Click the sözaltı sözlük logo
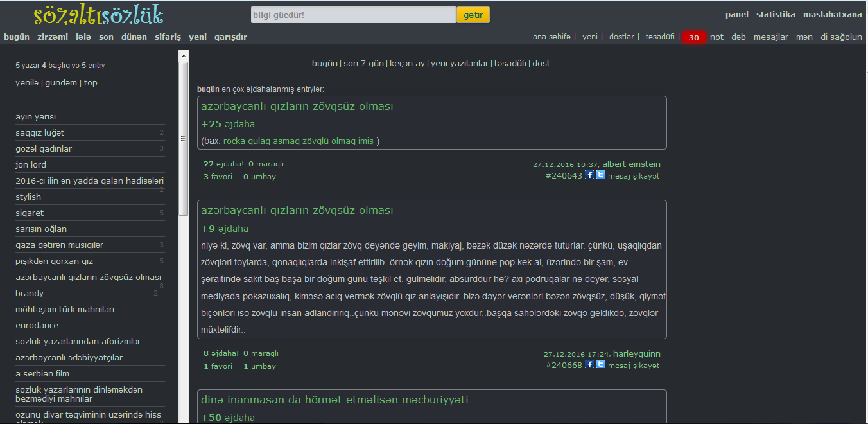This screenshot has height=424, width=868. [99, 15]
